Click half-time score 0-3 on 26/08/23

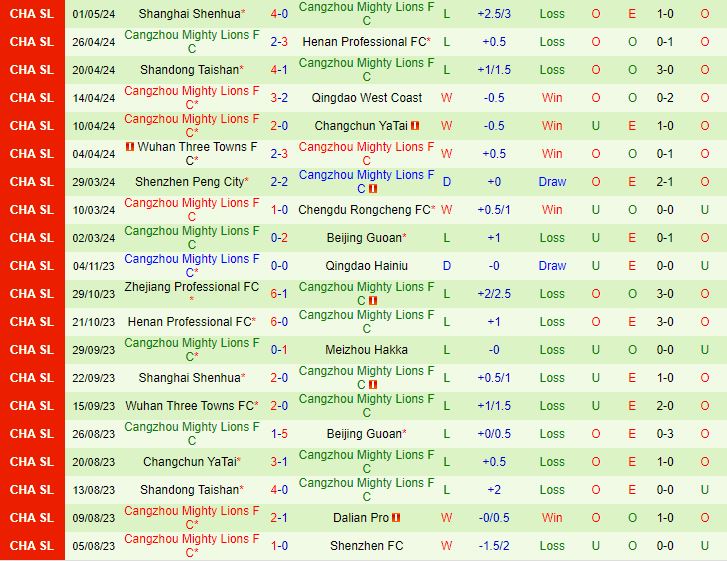coord(665,434)
